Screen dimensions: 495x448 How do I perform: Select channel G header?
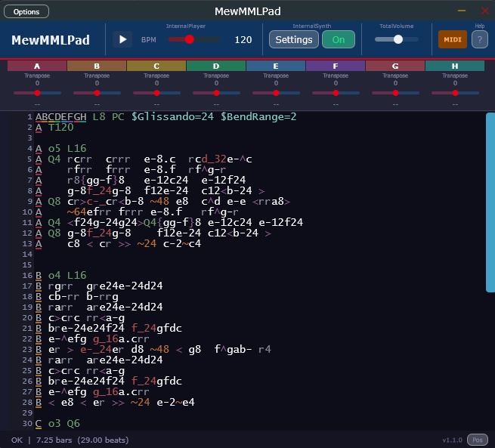395,66
